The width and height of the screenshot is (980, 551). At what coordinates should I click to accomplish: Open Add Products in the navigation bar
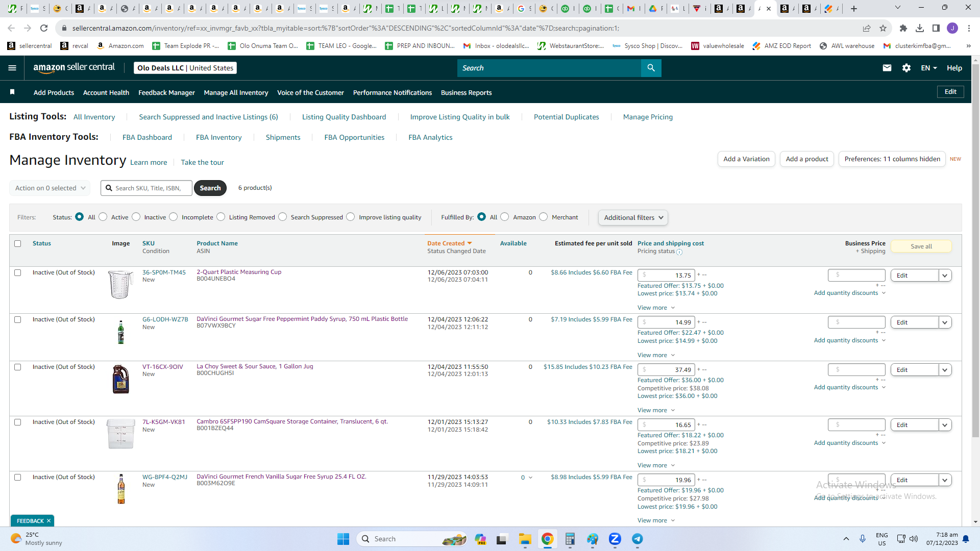[54, 92]
